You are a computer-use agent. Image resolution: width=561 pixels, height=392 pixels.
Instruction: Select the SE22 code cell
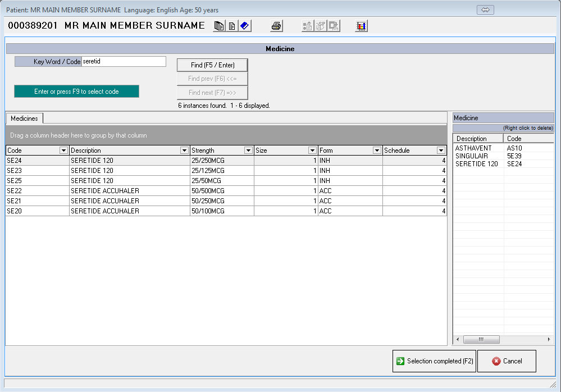pyautogui.click(x=37, y=190)
